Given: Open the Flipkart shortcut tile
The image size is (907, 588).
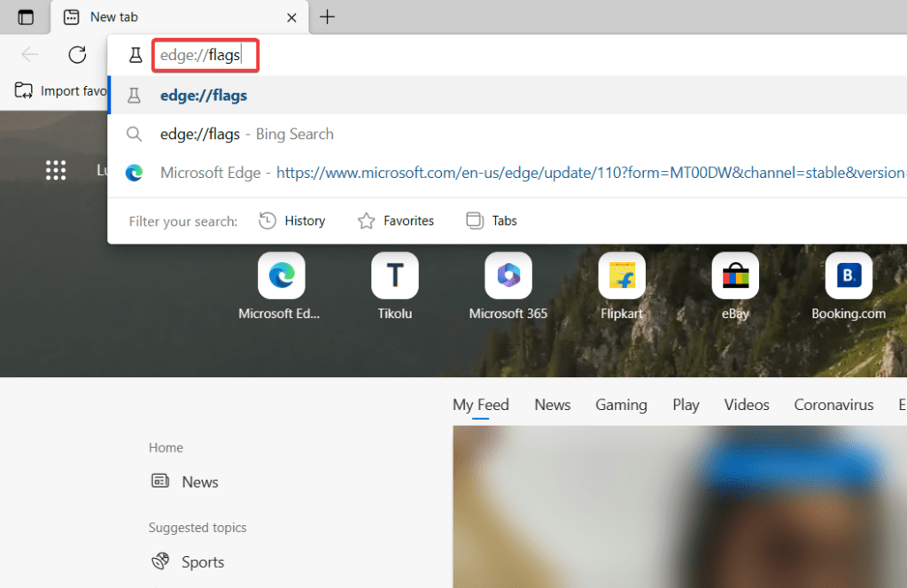Looking at the screenshot, I should click(621, 275).
